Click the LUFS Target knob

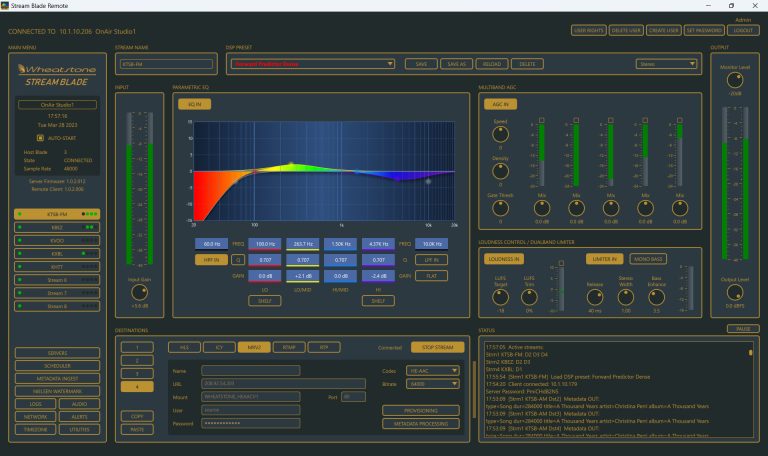(500, 295)
